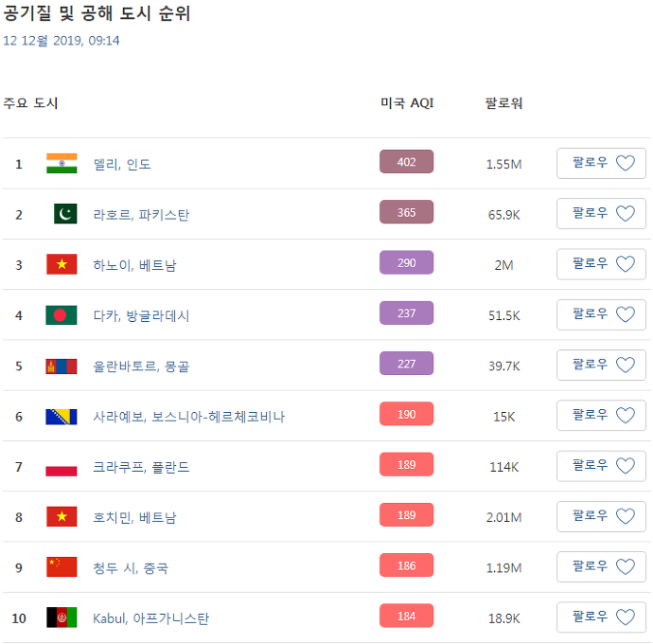
Task: Click the 15K follower count for Sarajevo
Action: (x=503, y=417)
